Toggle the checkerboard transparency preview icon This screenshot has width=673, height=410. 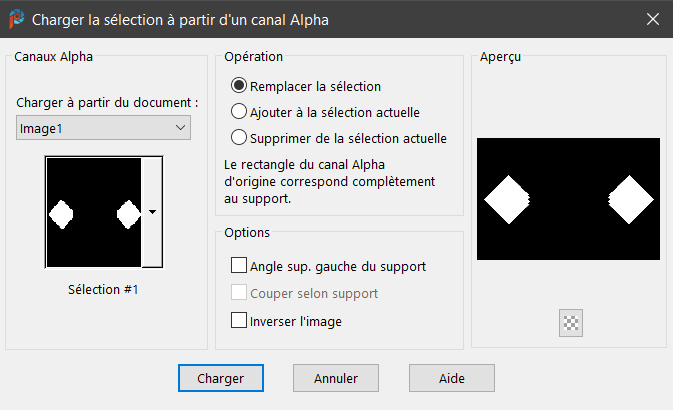tap(571, 322)
